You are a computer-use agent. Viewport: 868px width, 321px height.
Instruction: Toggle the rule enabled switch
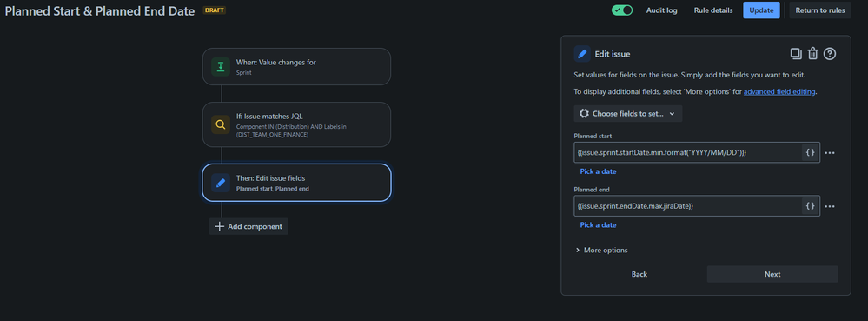[x=622, y=10]
